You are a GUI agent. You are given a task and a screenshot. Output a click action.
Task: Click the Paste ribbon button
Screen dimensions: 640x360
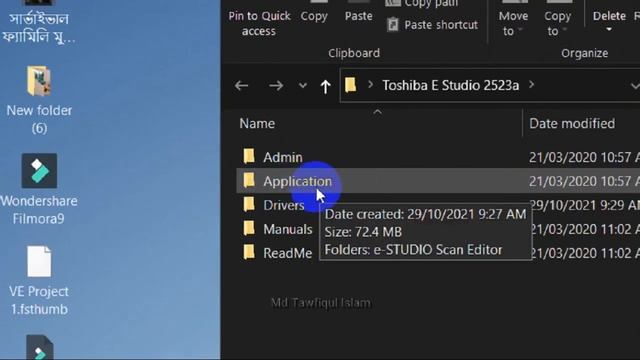[x=358, y=16]
